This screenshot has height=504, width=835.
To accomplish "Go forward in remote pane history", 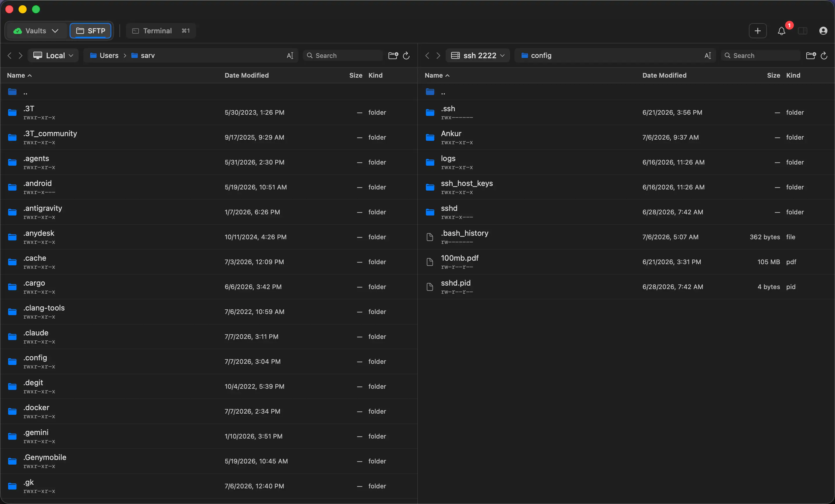I will [438, 56].
